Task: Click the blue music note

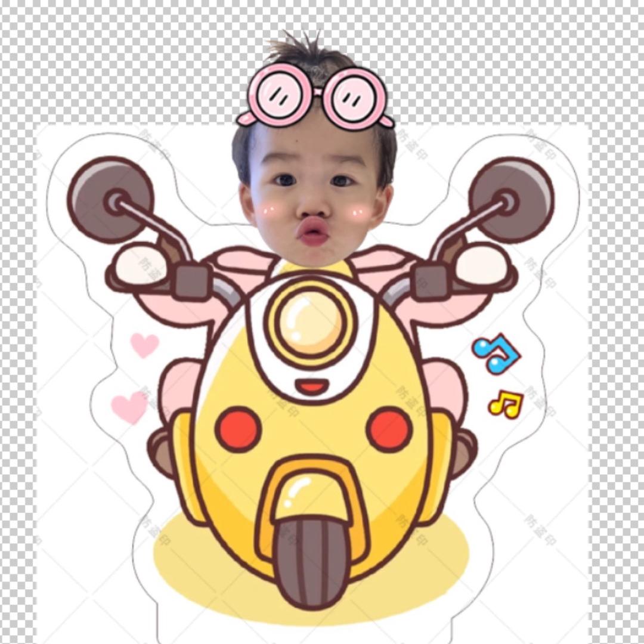Action: click(496, 353)
